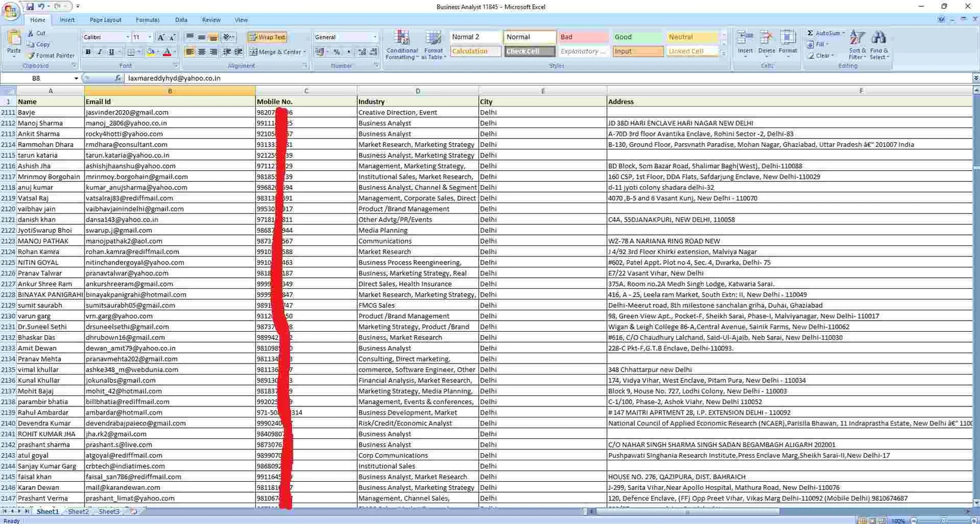Toggle Bottom Align
980x524 pixels.
[x=213, y=37]
